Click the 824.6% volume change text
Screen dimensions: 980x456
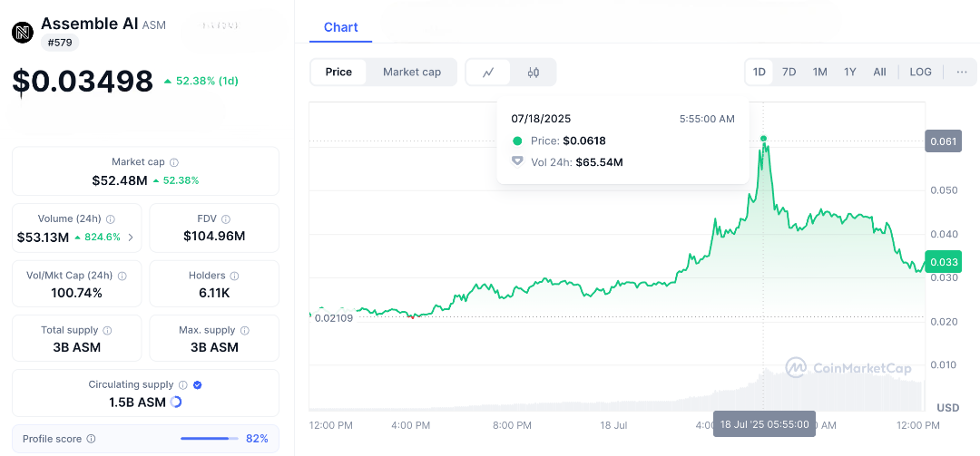coord(102,238)
